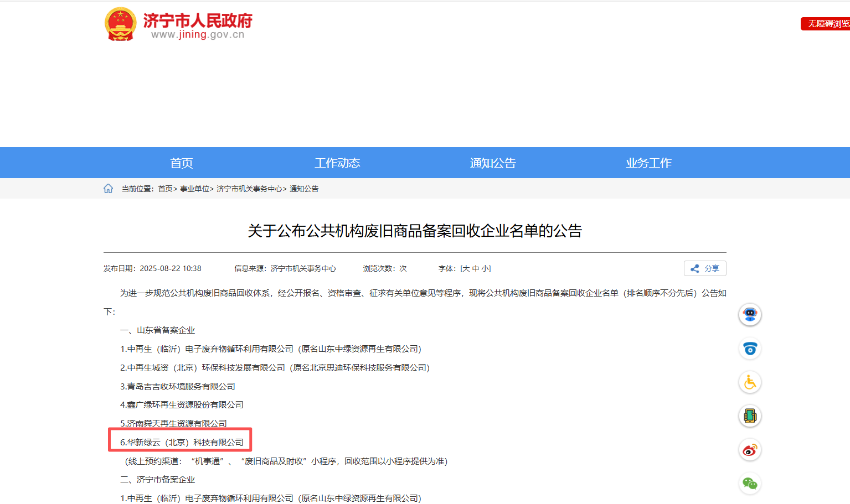This screenshot has height=504, width=850.
Task: Share the article via WeChat
Action: point(749,483)
